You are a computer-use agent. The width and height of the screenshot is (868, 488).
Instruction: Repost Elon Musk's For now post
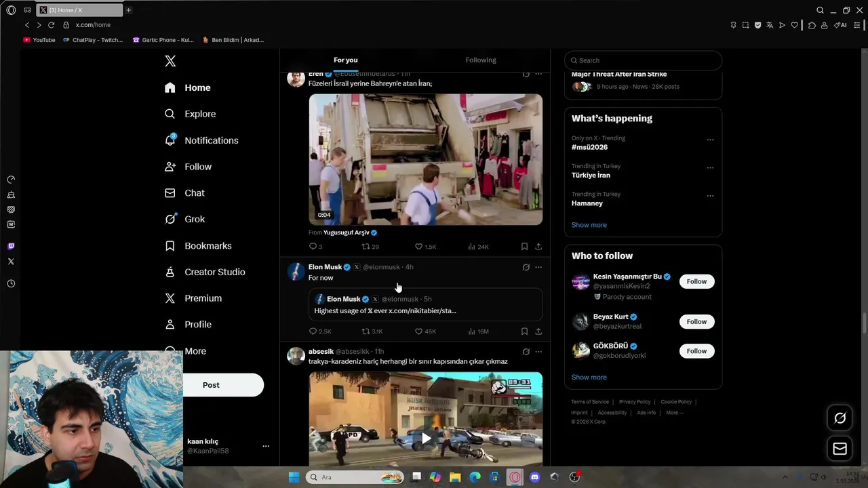click(372, 331)
